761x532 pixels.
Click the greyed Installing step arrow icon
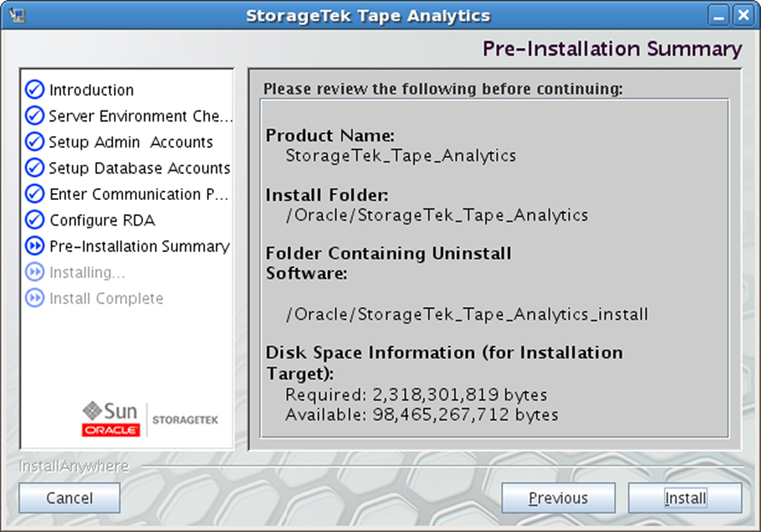pos(35,272)
